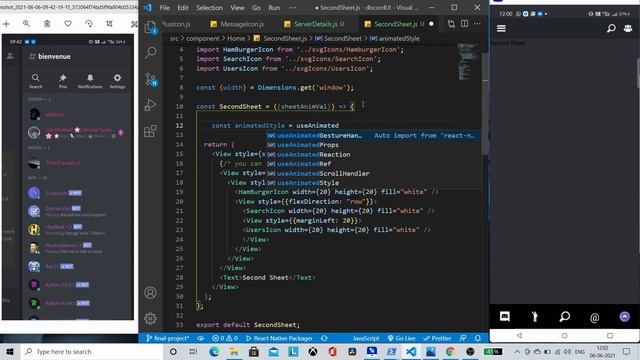640x360 pixels.
Task: Click the Type here to search box
Action: pos(92,351)
